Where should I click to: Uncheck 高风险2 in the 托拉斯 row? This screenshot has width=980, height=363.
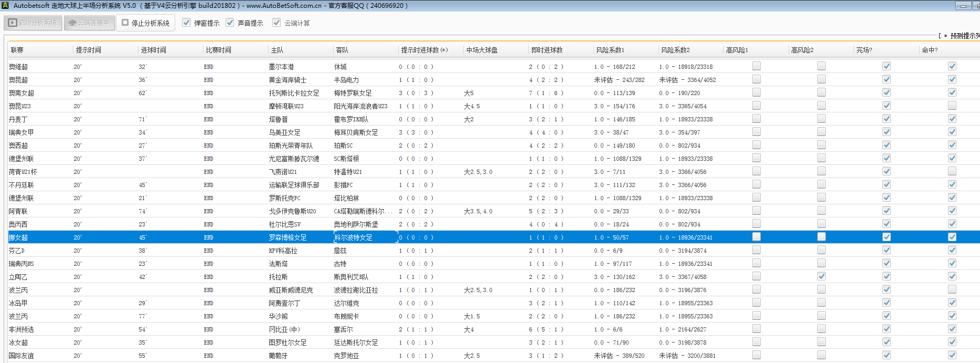822,276
